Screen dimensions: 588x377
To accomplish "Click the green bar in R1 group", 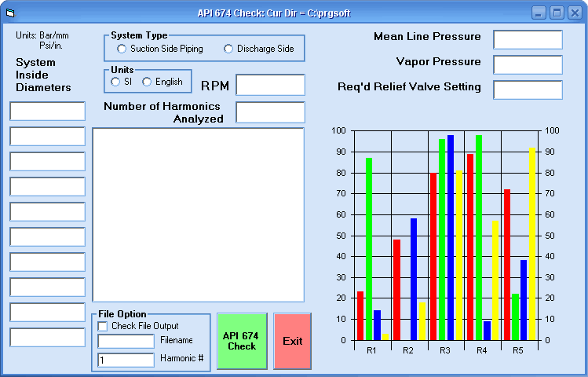I will pos(369,249).
